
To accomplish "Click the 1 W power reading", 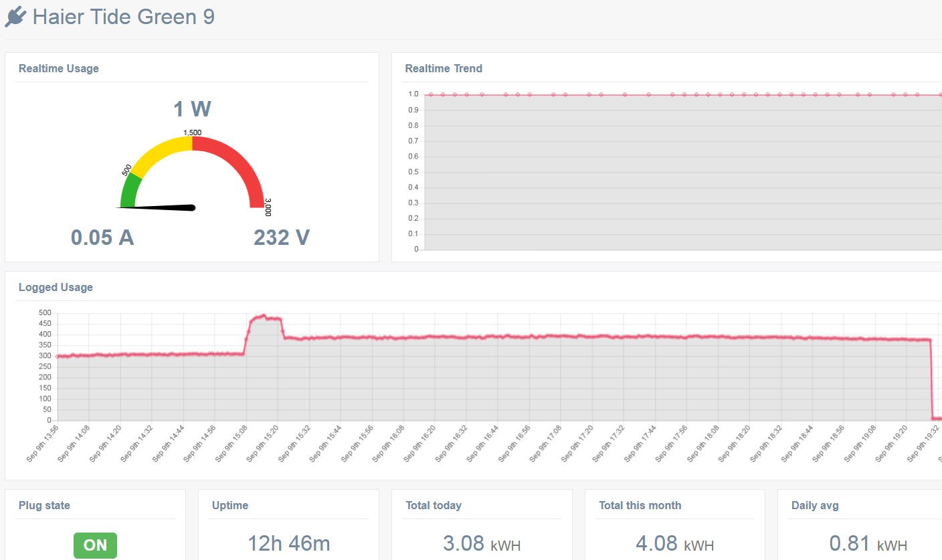I will [x=192, y=109].
